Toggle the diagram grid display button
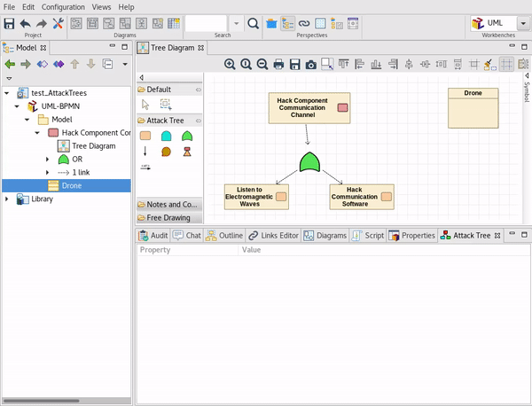The image size is (532, 406). (x=506, y=64)
